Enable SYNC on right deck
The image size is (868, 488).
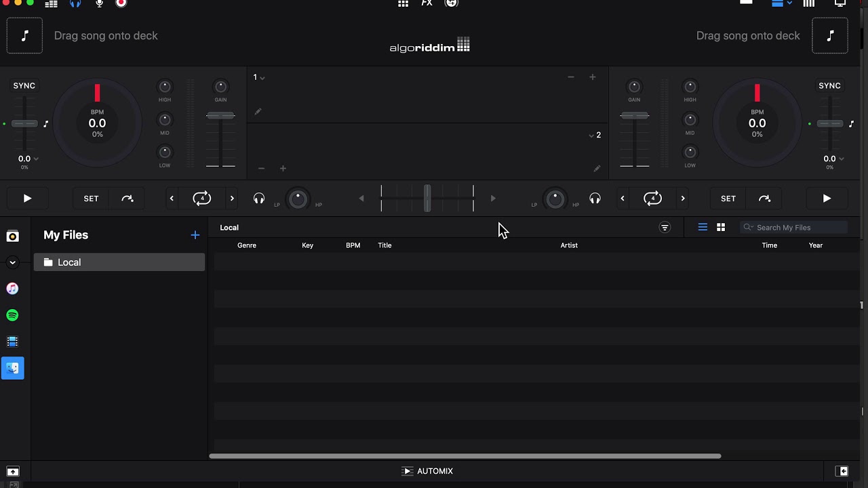click(x=829, y=85)
